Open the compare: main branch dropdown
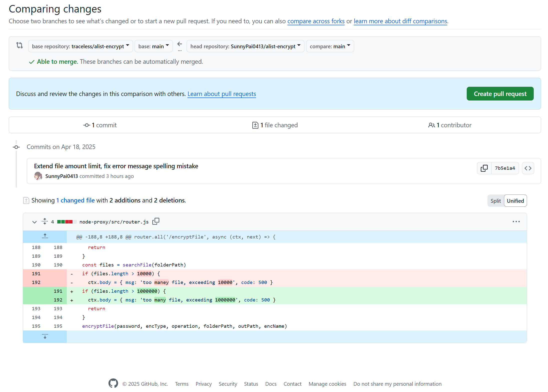Viewport: 548px width, 392px height. point(330,46)
